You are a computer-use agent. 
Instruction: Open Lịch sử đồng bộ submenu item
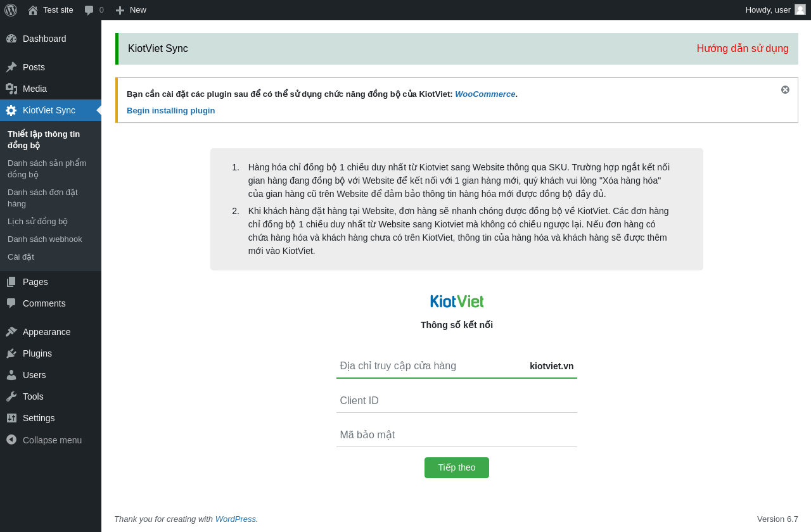37,222
